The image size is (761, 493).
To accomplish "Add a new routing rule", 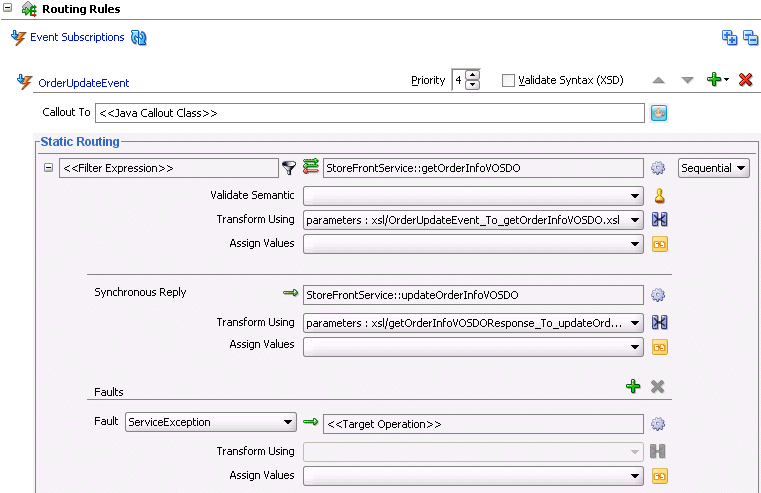I will [717, 79].
